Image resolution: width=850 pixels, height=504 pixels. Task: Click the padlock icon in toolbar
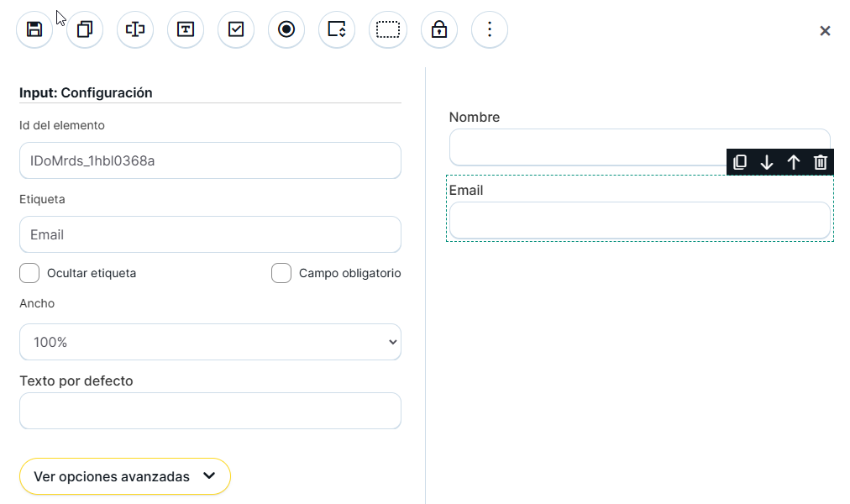point(439,29)
